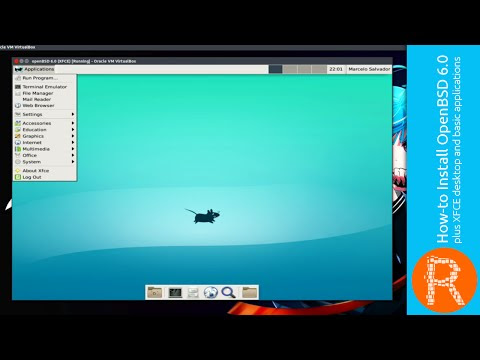480x360 pixels.
Task: Launch terminal icon in bottom dock
Action: tap(175, 293)
